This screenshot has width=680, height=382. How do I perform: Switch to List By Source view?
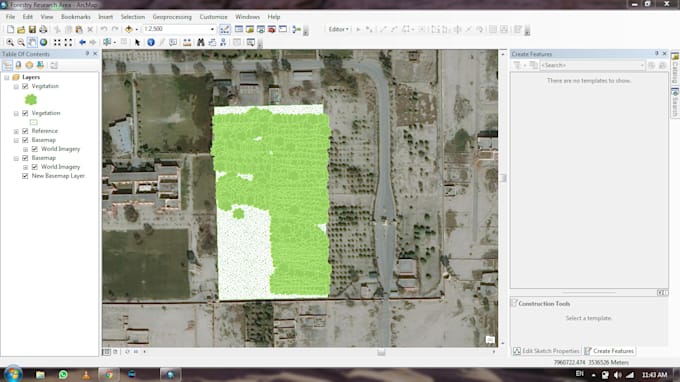[18, 65]
